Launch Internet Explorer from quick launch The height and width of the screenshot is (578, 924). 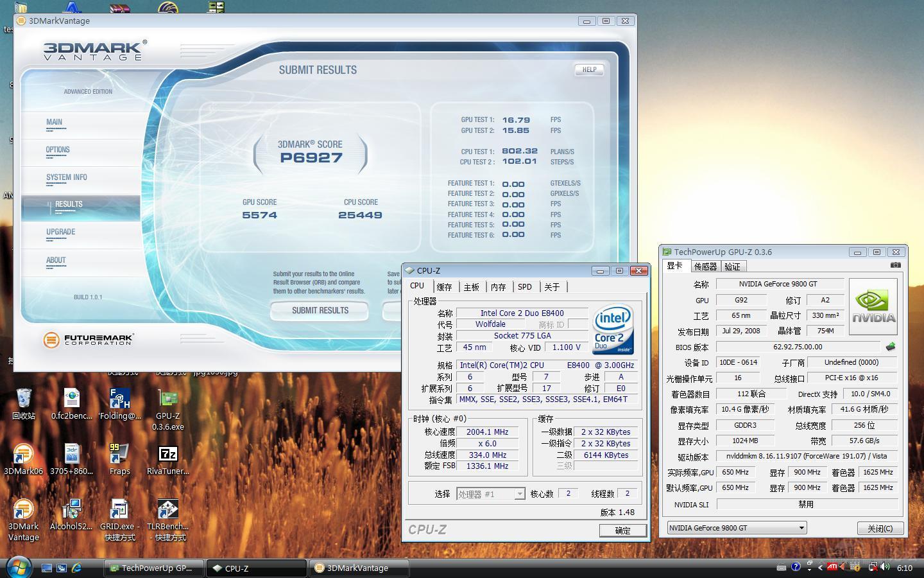click(77, 568)
